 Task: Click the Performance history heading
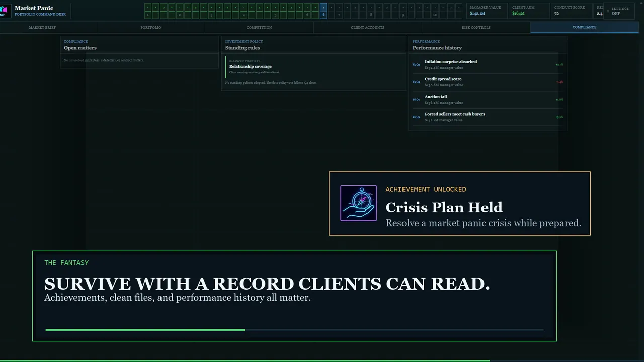point(437,48)
